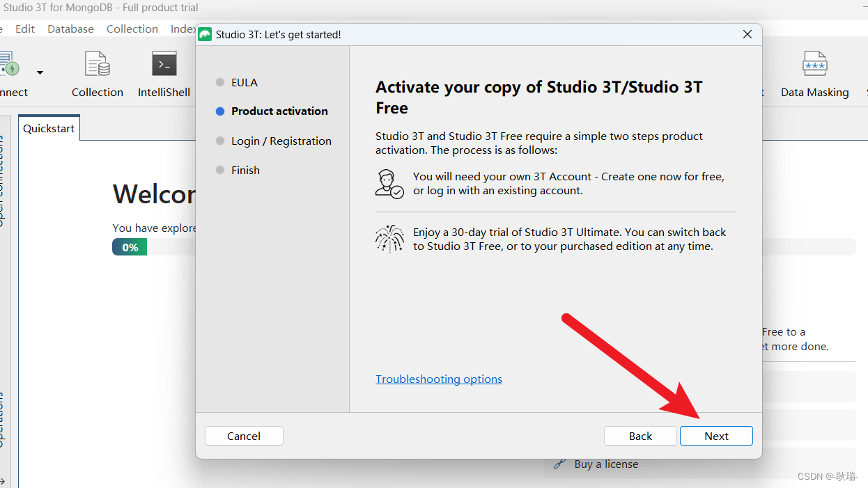Click the fireworks trial icon
Image resolution: width=868 pixels, height=488 pixels.
point(389,239)
